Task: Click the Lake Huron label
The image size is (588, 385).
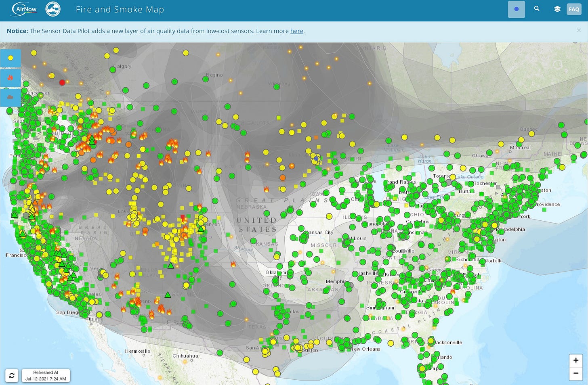Action: pos(424,159)
